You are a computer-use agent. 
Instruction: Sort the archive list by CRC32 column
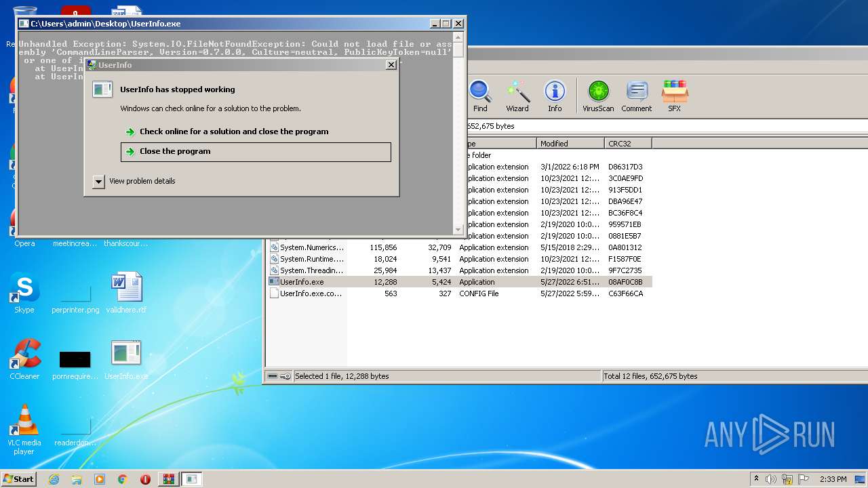tap(628, 144)
